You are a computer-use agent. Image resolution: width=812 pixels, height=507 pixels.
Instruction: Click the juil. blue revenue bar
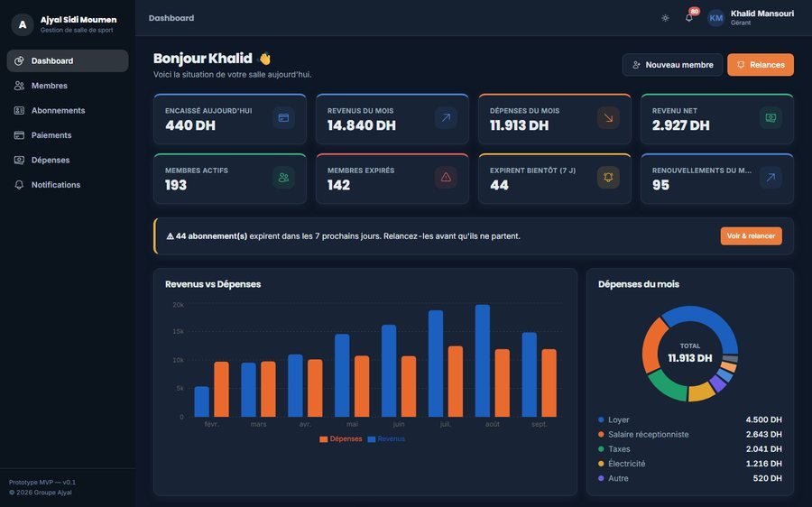click(x=436, y=364)
